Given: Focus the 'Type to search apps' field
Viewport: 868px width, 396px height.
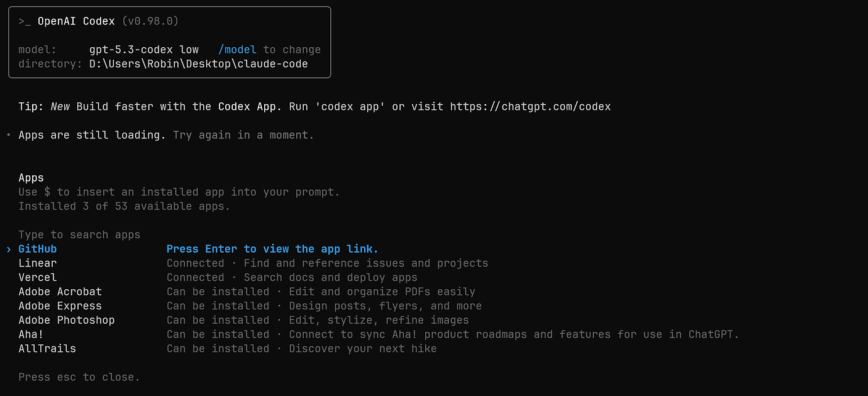Looking at the screenshot, I should [79, 234].
